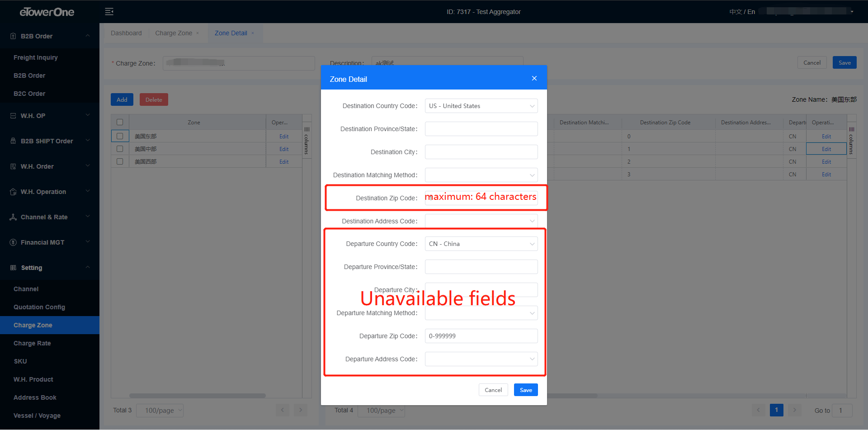
Task: Go to previous page in detail list
Action: click(759, 410)
